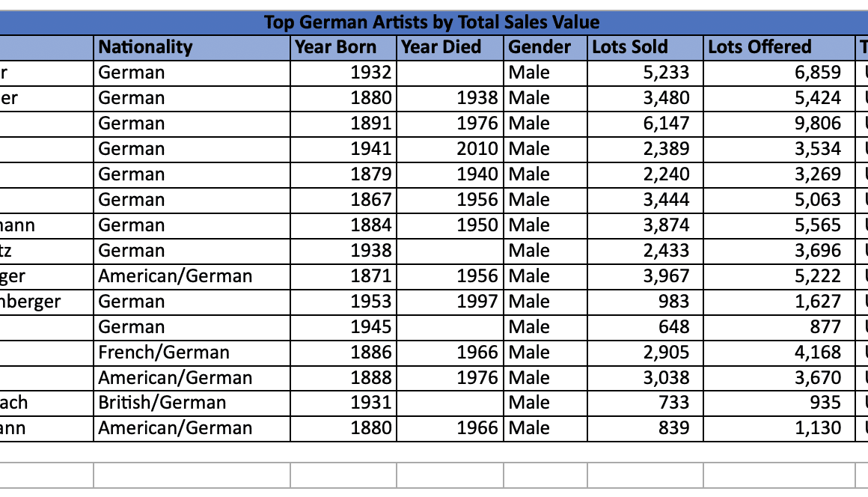Click the Year Died column header

pos(450,47)
